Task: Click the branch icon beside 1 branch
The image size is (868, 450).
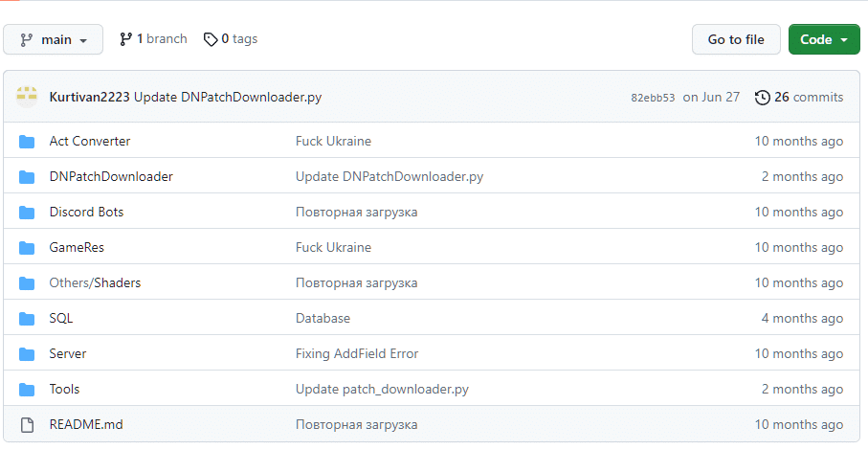Action: [125, 39]
